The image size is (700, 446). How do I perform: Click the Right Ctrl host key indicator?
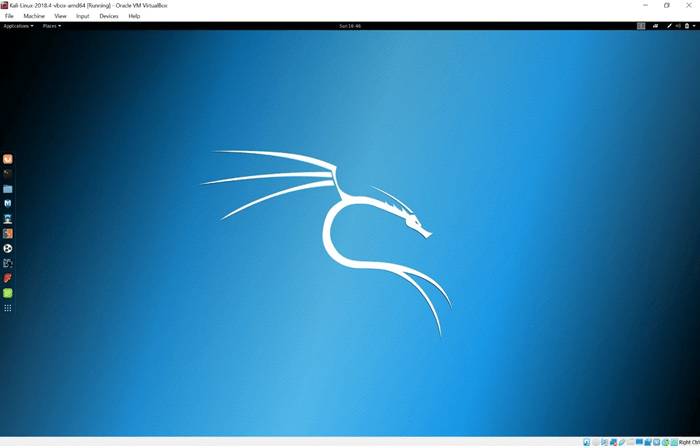688,441
